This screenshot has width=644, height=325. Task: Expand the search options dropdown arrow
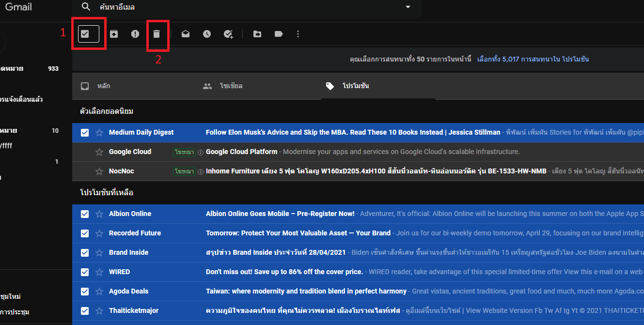coord(408,7)
